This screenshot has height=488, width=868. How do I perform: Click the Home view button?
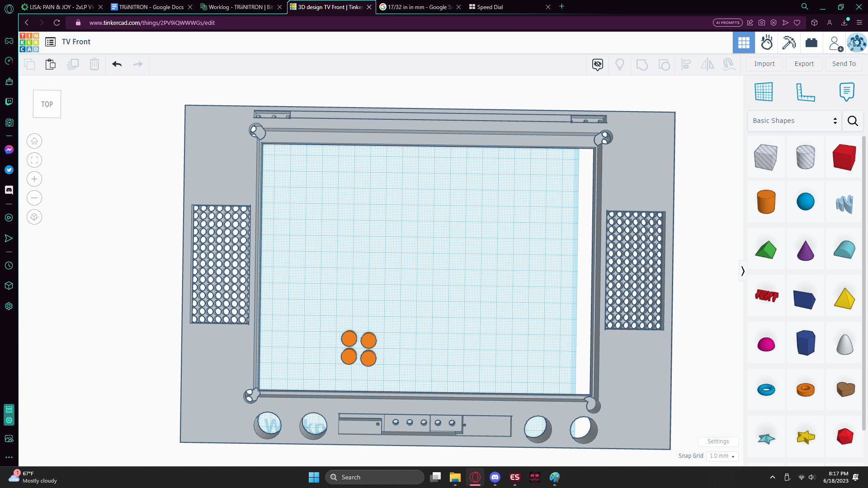[34, 141]
